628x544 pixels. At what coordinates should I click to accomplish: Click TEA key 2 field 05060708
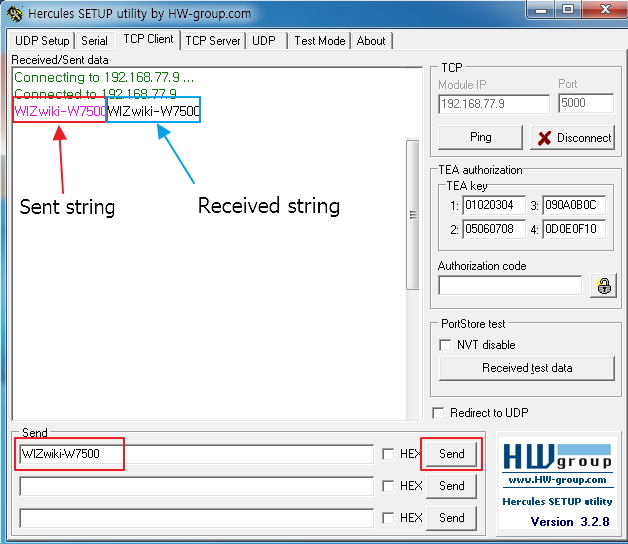[494, 229]
